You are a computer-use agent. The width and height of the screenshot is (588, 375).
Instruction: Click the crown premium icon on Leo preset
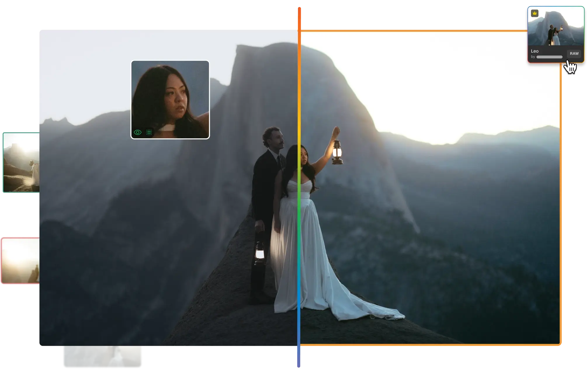(x=535, y=13)
